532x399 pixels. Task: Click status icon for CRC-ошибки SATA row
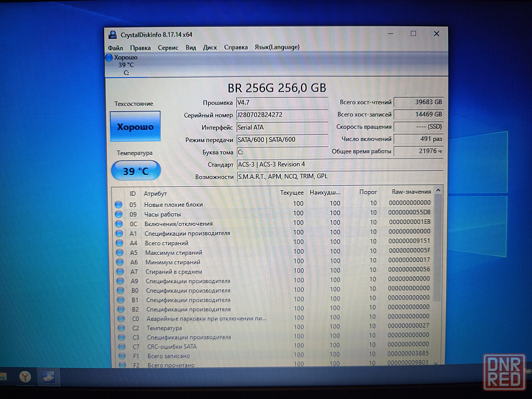120,346
